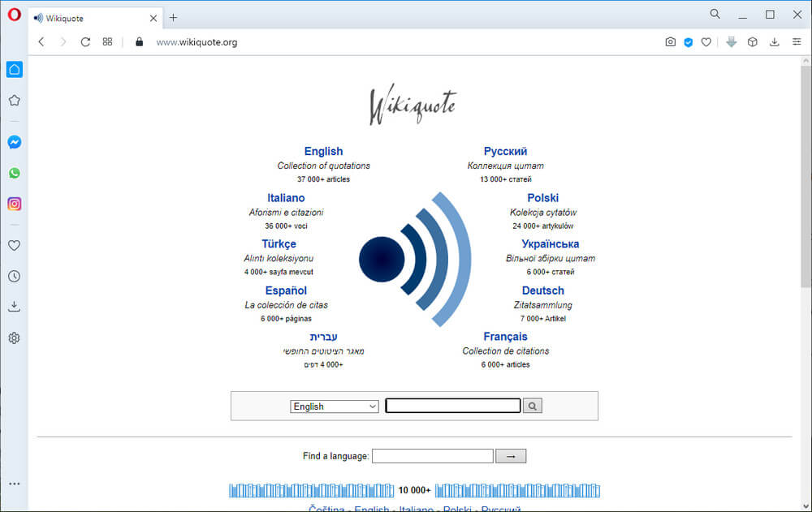
Task: Open the Русский Wikiquote link
Action: click(505, 151)
